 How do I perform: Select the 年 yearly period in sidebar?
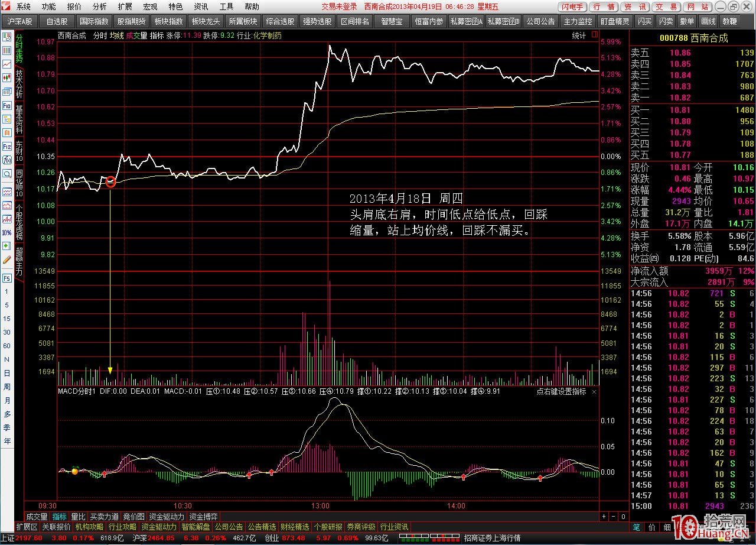click(7, 442)
